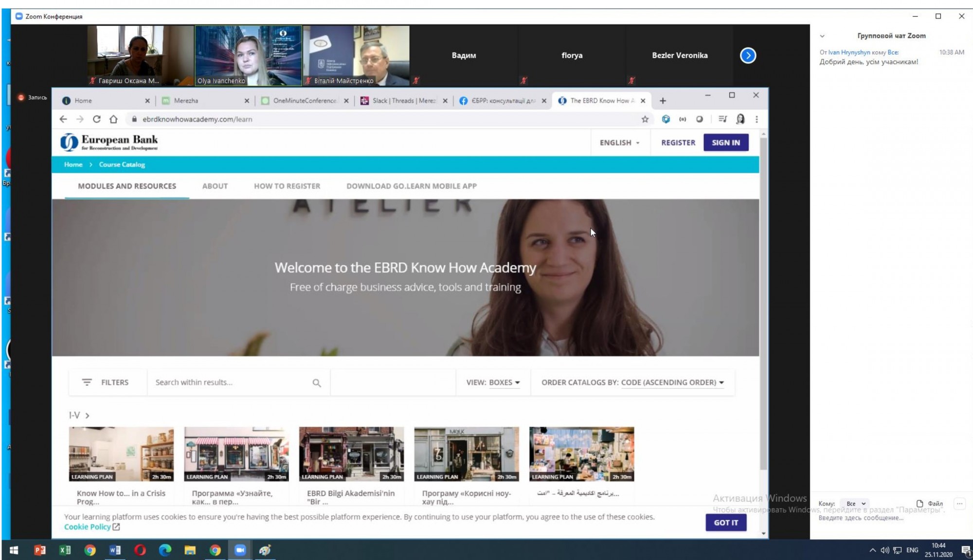Open the Windows Start menu
This screenshot has height=560, width=973.
pos(14,550)
